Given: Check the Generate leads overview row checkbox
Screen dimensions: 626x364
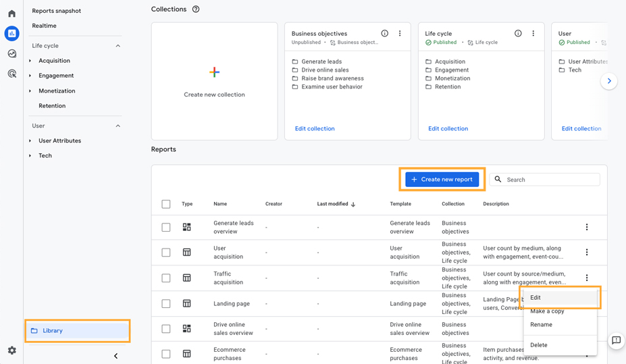Looking at the screenshot, I should click(166, 227).
